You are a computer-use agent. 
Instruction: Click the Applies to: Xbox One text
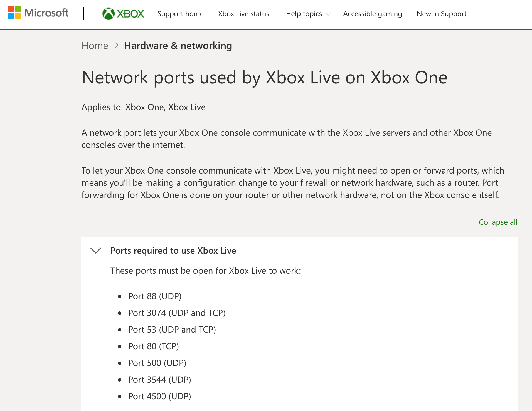pyautogui.click(x=143, y=107)
